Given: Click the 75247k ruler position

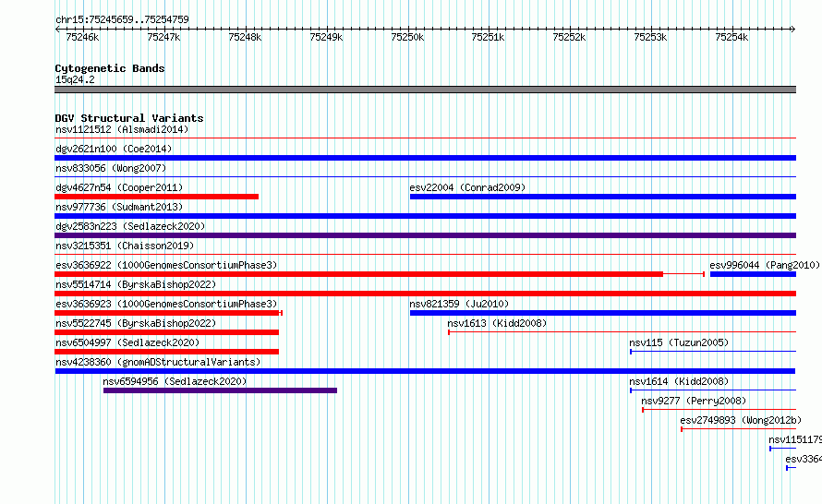Looking at the screenshot, I should (x=163, y=37).
